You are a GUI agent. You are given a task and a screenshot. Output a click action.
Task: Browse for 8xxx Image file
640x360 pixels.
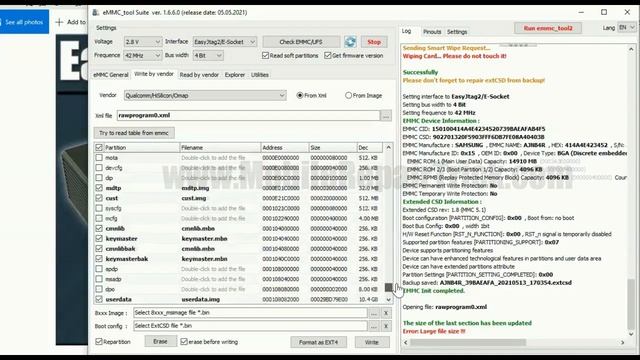click(x=373, y=313)
